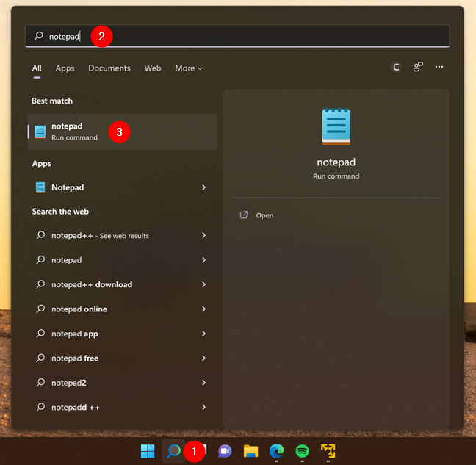
Task: Open the notepad Run command best match
Action: coord(123,131)
